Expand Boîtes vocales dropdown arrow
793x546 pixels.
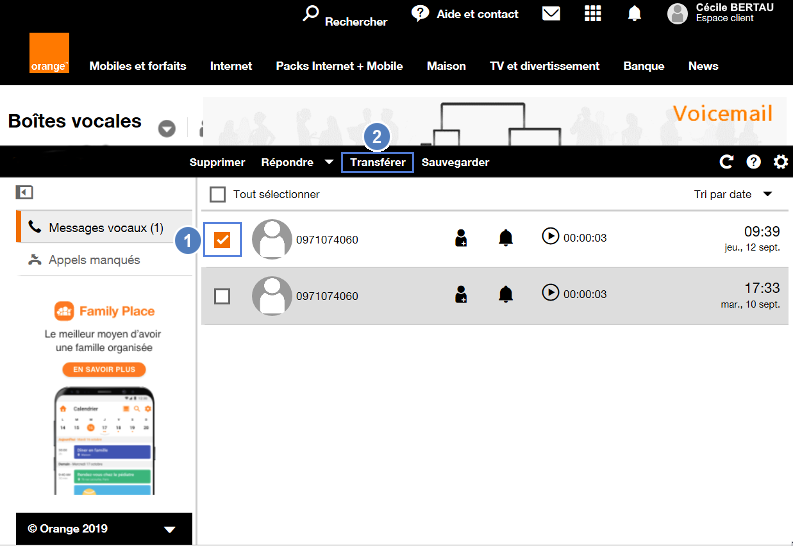167,128
